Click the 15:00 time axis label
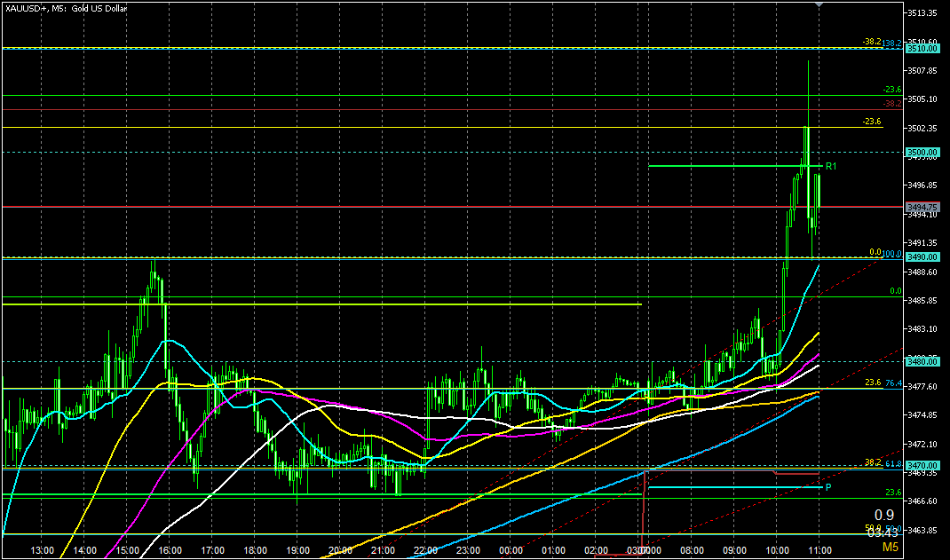Viewport: 950px width, 560px height. pyautogui.click(x=127, y=550)
